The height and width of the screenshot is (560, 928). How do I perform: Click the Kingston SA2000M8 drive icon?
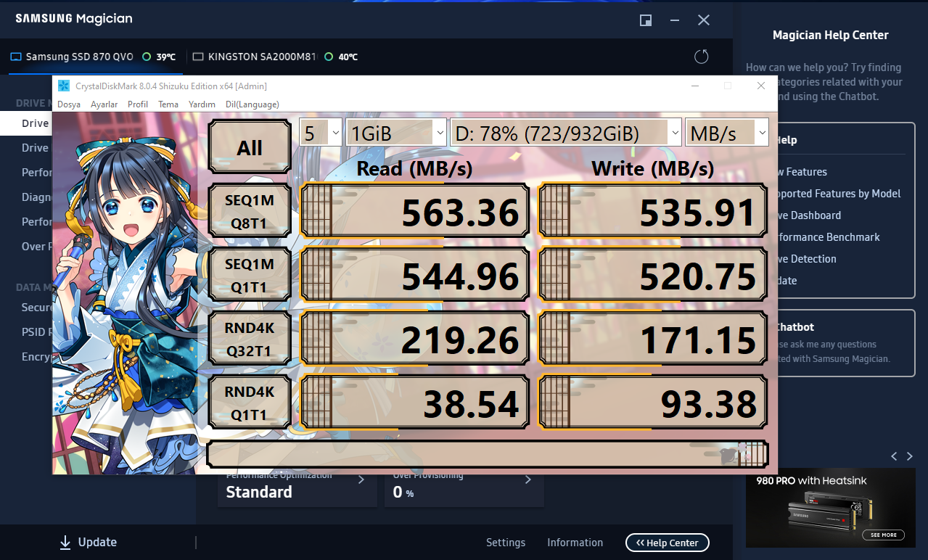pyautogui.click(x=198, y=57)
